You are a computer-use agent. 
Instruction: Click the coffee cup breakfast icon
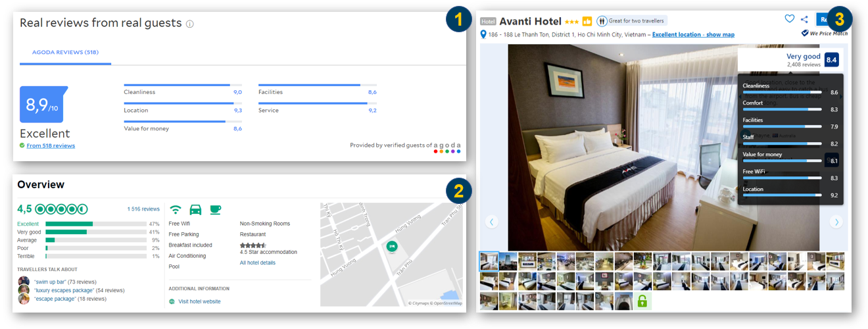click(x=216, y=210)
